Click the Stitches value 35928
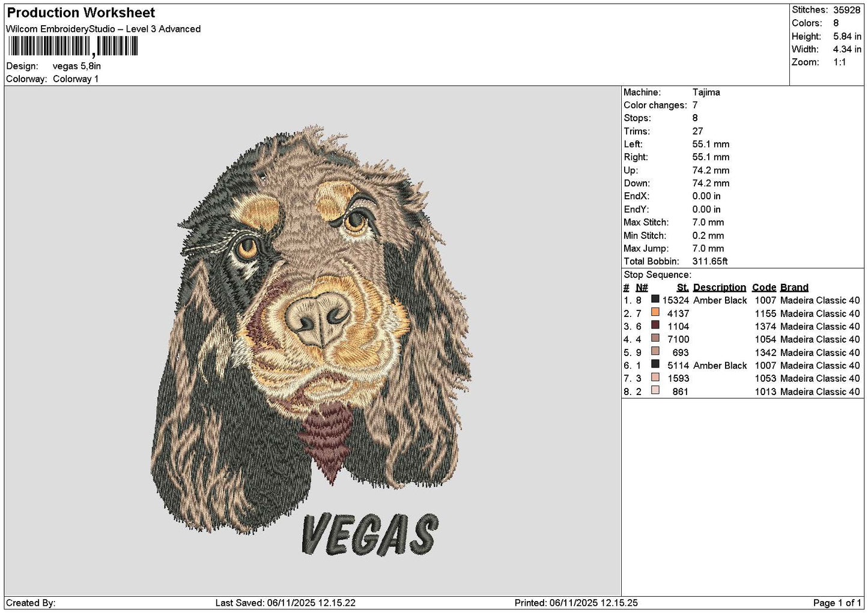The height and width of the screenshot is (613, 868). [847, 10]
